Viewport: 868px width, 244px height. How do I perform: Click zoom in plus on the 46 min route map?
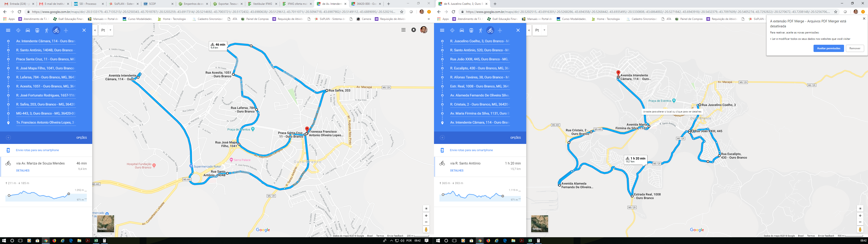(x=426, y=216)
